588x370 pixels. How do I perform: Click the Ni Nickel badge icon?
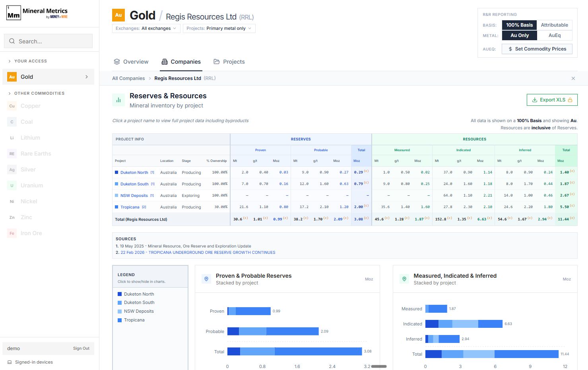tap(12, 201)
